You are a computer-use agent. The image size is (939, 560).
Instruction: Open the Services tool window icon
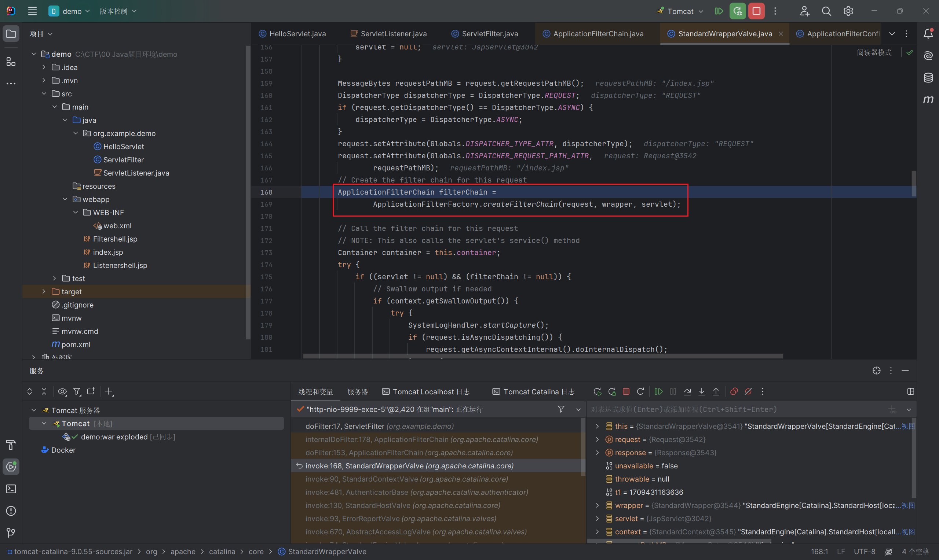(x=11, y=467)
